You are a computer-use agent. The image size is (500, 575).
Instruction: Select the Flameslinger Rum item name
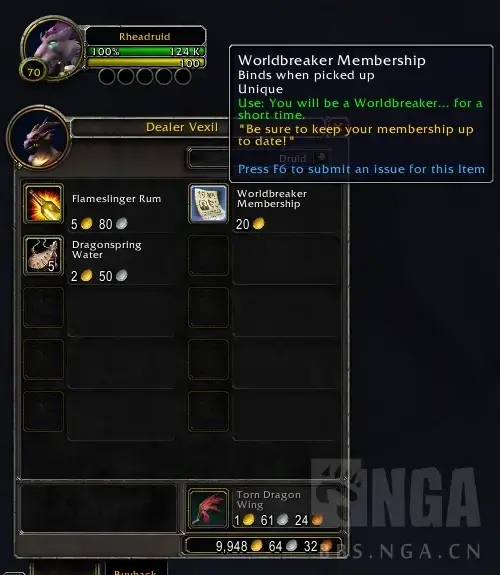tap(116, 199)
